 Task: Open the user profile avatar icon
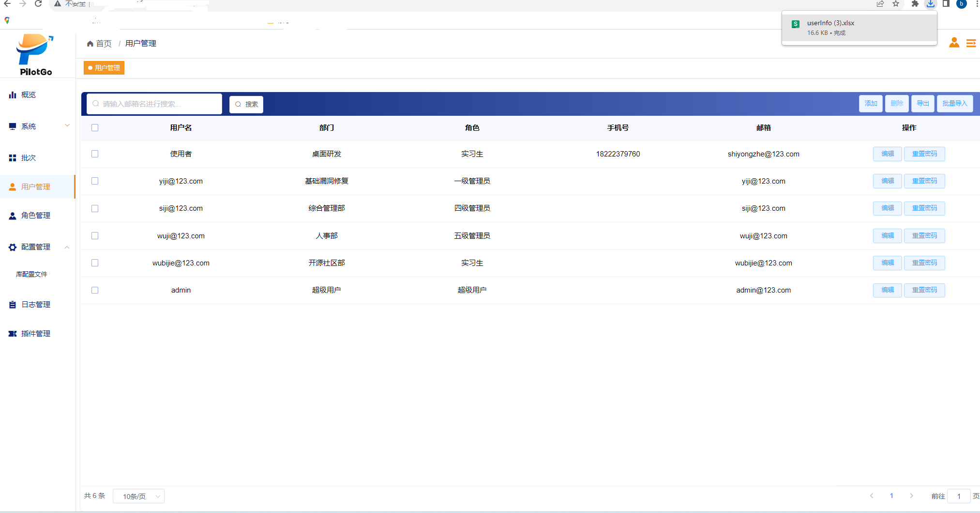[954, 43]
